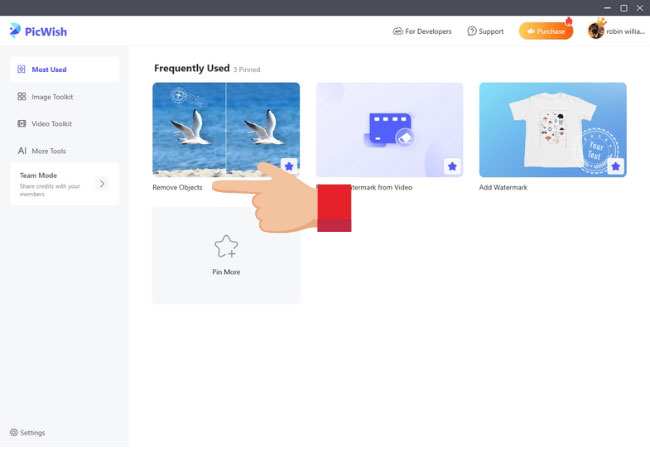Expand Team Mode with arrow button

pos(102,184)
